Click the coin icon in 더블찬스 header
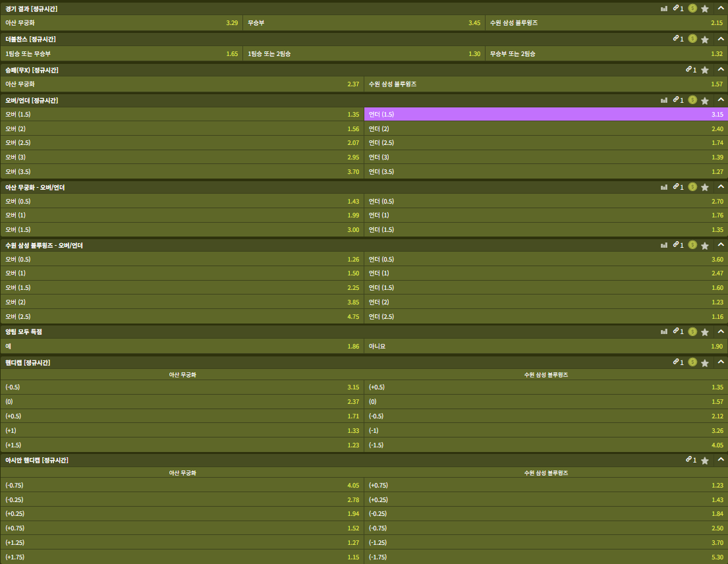The height and width of the screenshot is (564, 728). pyautogui.click(x=692, y=39)
